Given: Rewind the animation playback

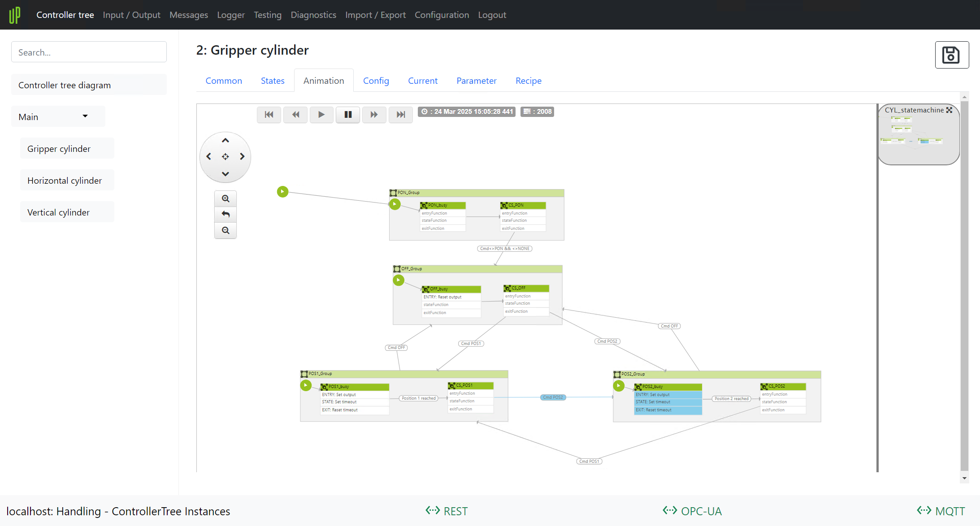Looking at the screenshot, I should (x=295, y=115).
